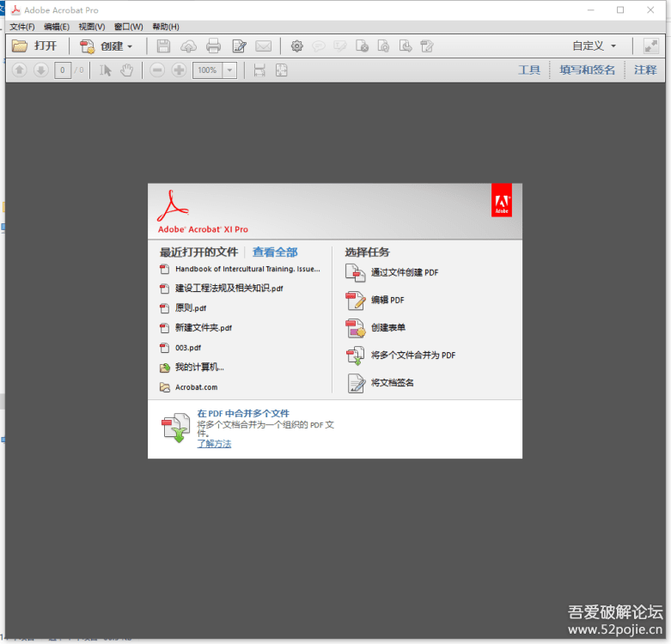Click the 100% zoom level field
Image resolution: width=671 pixels, height=644 pixels.
click(208, 70)
